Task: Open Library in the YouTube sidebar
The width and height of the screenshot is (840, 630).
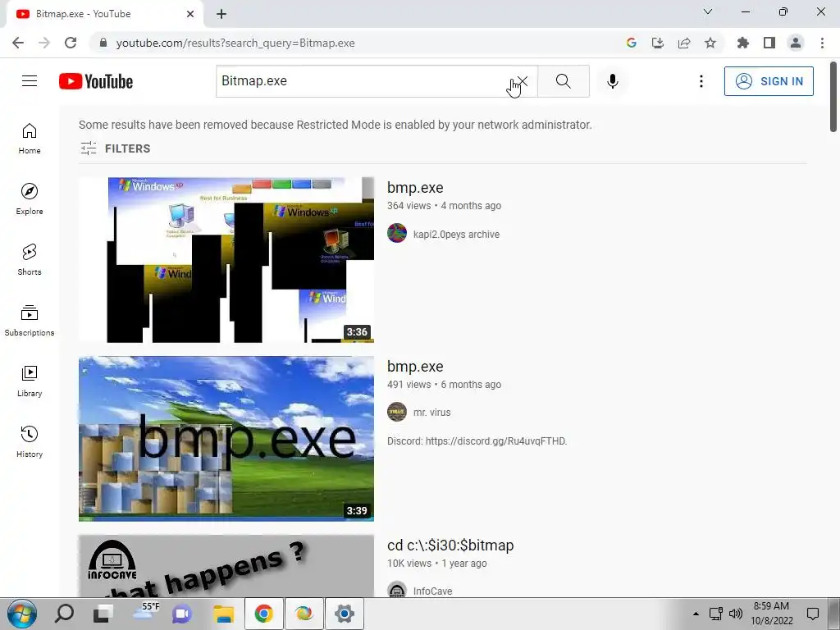Action: (30, 381)
